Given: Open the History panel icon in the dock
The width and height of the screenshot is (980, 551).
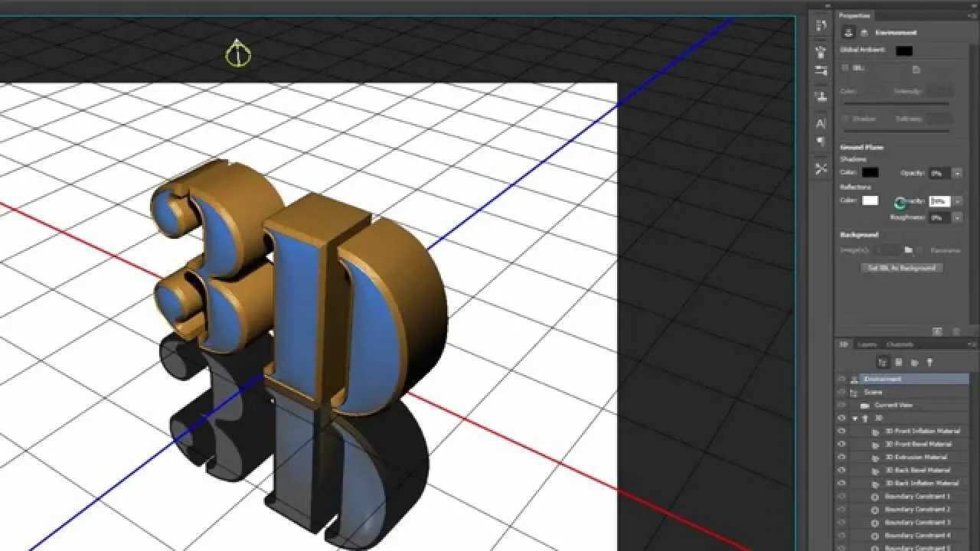Looking at the screenshot, I should (x=822, y=25).
